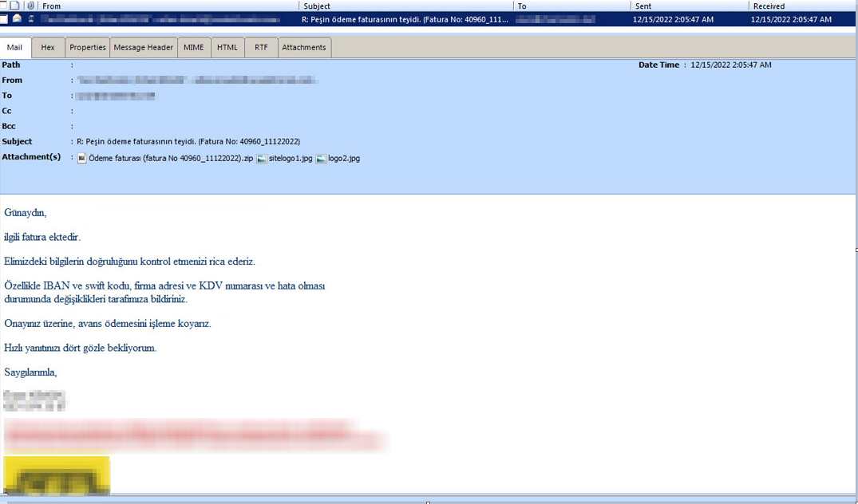Click the closing 'Saygılarımla,'
Viewport: 858px width, 504px height.
pyautogui.click(x=30, y=372)
